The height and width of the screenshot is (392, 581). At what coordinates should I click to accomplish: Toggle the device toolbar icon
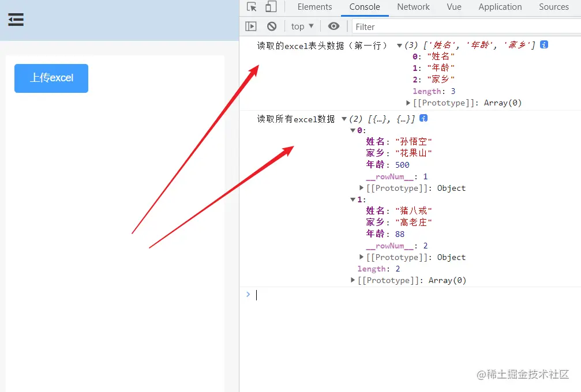271,7
